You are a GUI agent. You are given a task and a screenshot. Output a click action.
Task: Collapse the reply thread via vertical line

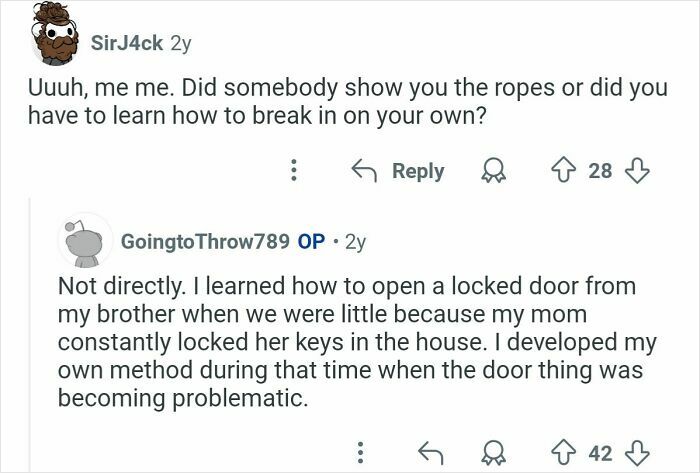30,335
